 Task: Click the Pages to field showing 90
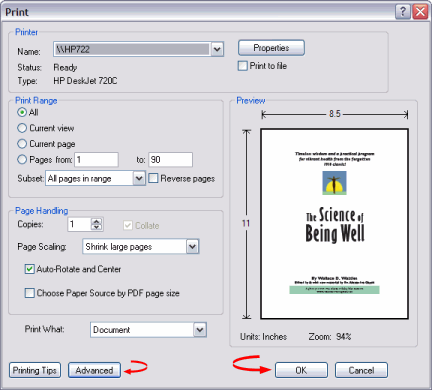(x=170, y=160)
